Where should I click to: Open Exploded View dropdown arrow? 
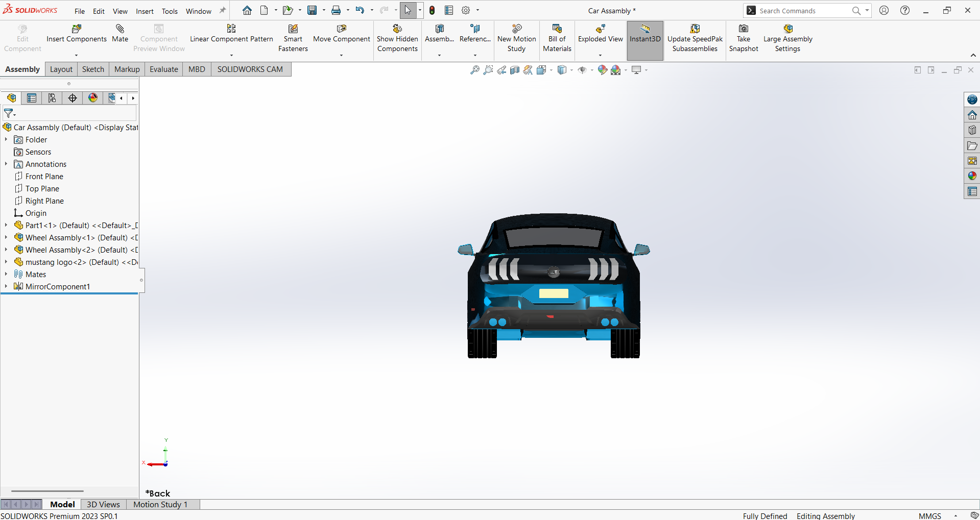pos(600,55)
